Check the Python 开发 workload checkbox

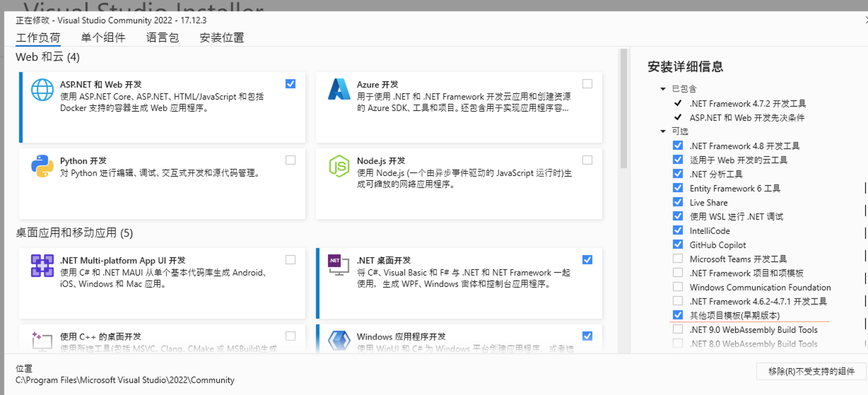coord(291,160)
